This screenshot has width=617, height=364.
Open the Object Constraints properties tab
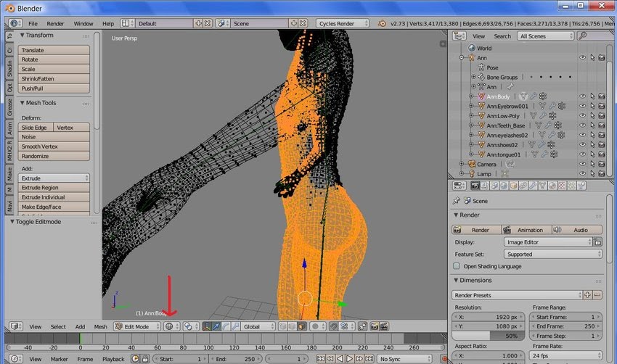pyautogui.click(x=523, y=186)
